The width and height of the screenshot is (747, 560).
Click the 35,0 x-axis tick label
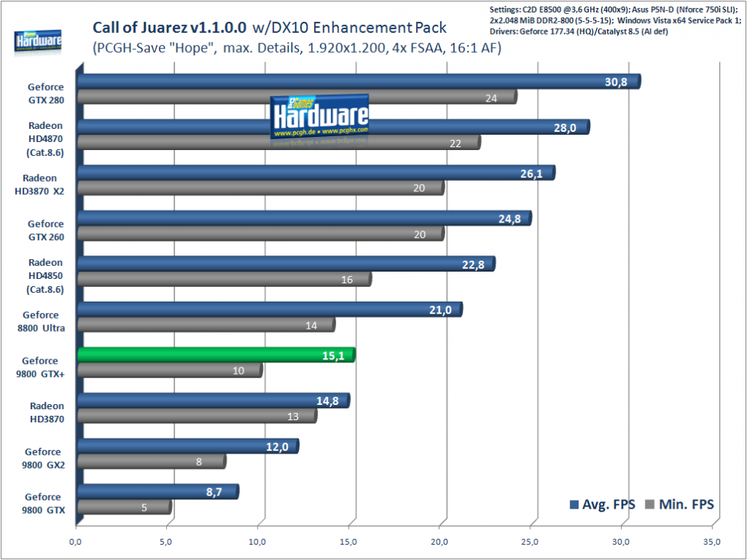[x=712, y=542]
